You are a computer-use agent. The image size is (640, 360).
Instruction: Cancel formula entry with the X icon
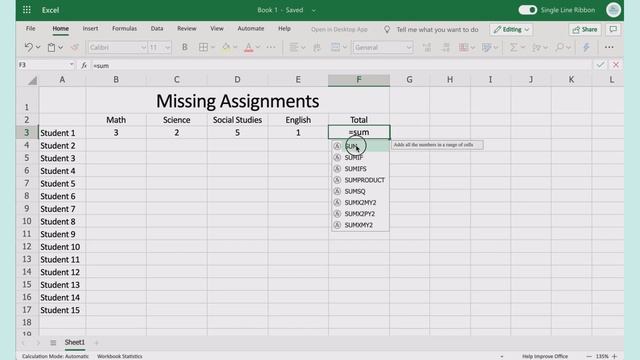point(616,65)
